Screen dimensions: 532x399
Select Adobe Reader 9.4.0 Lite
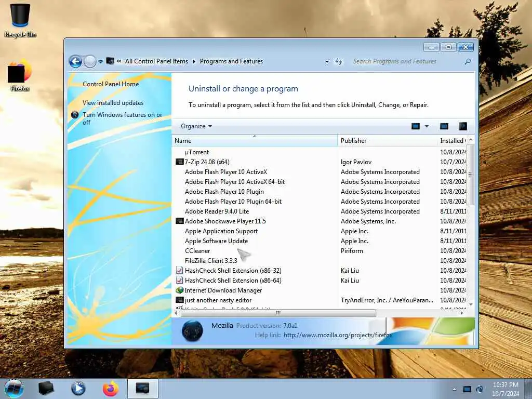tap(217, 211)
